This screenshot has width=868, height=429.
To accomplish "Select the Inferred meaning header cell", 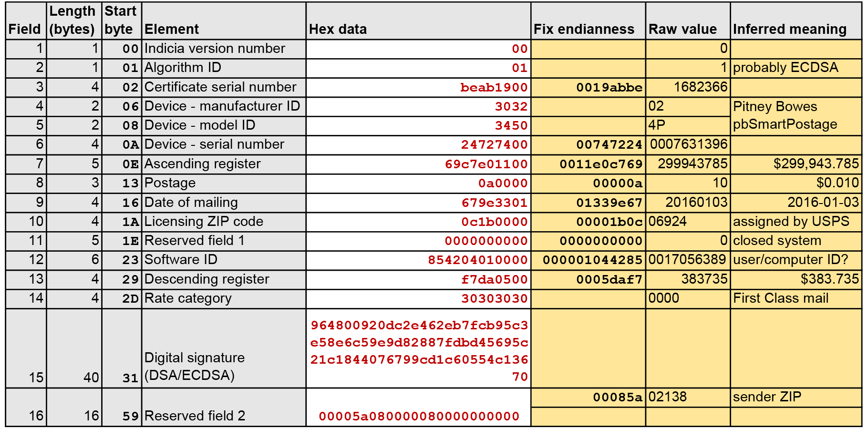I will point(796,21).
